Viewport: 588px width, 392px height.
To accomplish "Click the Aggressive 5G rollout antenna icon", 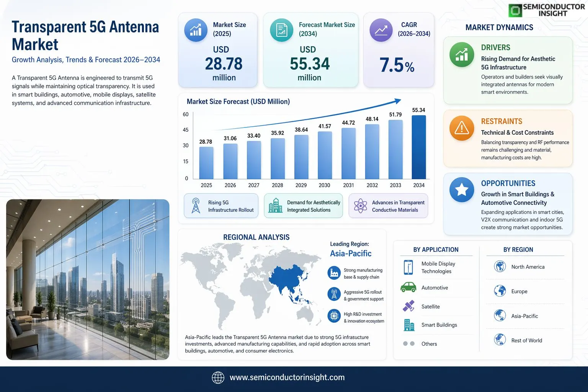I will tap(334, 294).
